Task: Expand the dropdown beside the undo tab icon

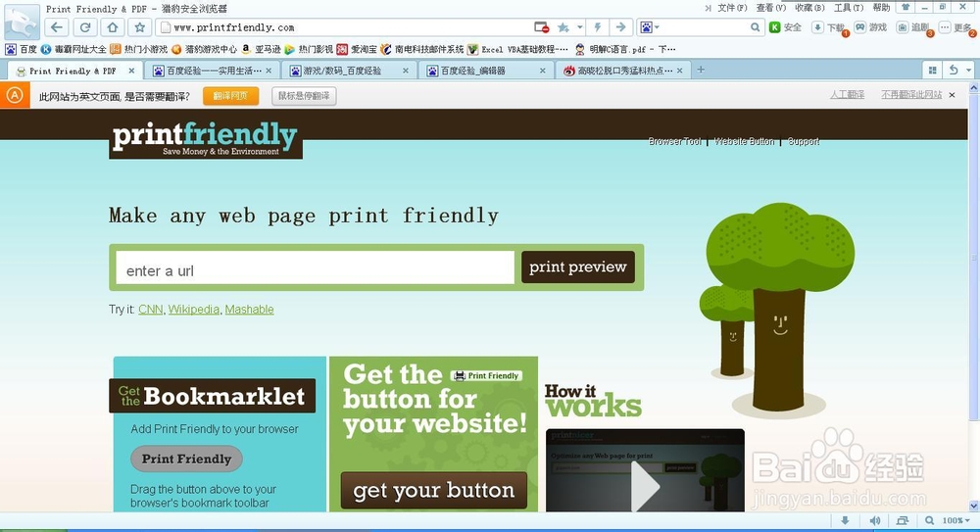Action: 969,70
